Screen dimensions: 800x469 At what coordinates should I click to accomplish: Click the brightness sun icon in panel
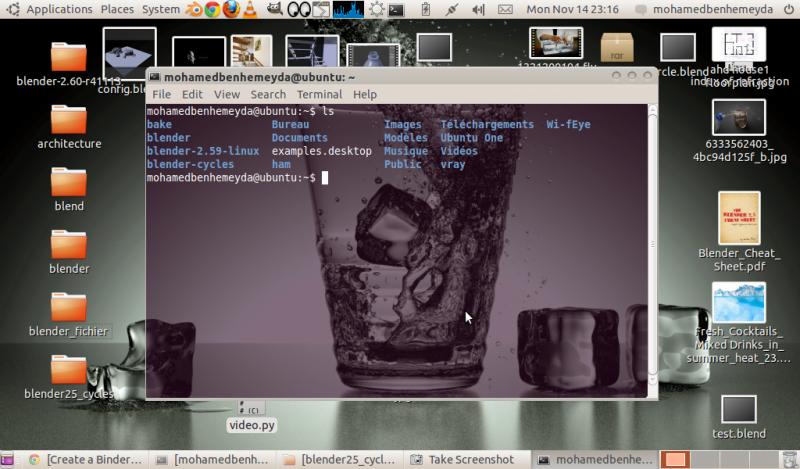(x=377, y=9)
